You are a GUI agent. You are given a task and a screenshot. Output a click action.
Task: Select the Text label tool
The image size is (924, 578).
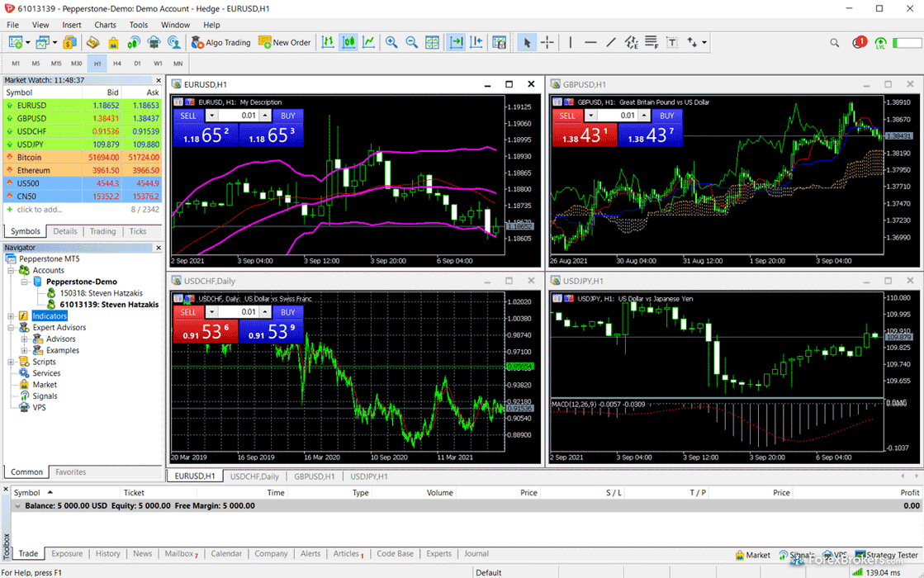point(672,42)
